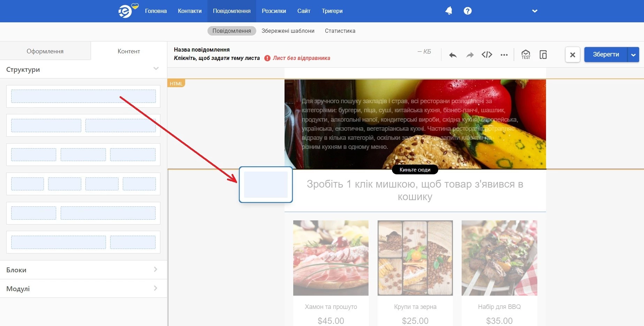Switch to the Контент tab
The image size is (644, 326).
[129, 51]
